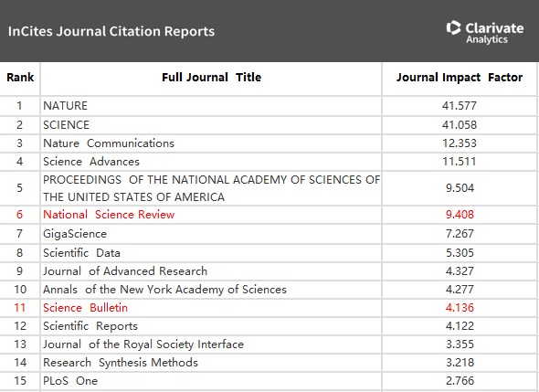Image resolution: width=539 pixels, height=392 pixels.
Task: Click impact factor value 3.218
Action: (460, 363)
